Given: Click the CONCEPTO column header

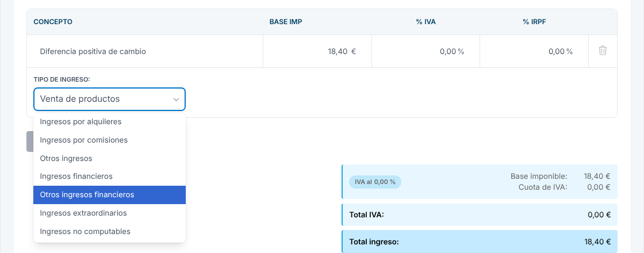Looking at the screenshot, I should pyautogui.click(x=53, y=22).
